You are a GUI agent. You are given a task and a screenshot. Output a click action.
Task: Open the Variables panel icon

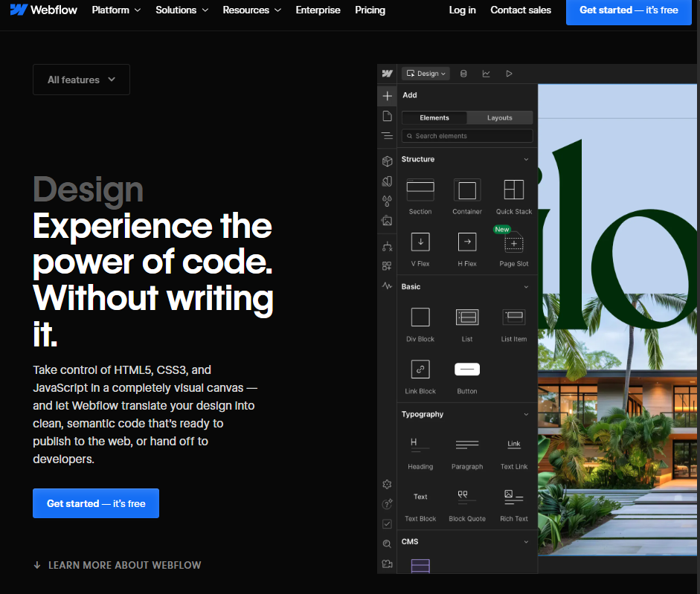pos(387,181)
